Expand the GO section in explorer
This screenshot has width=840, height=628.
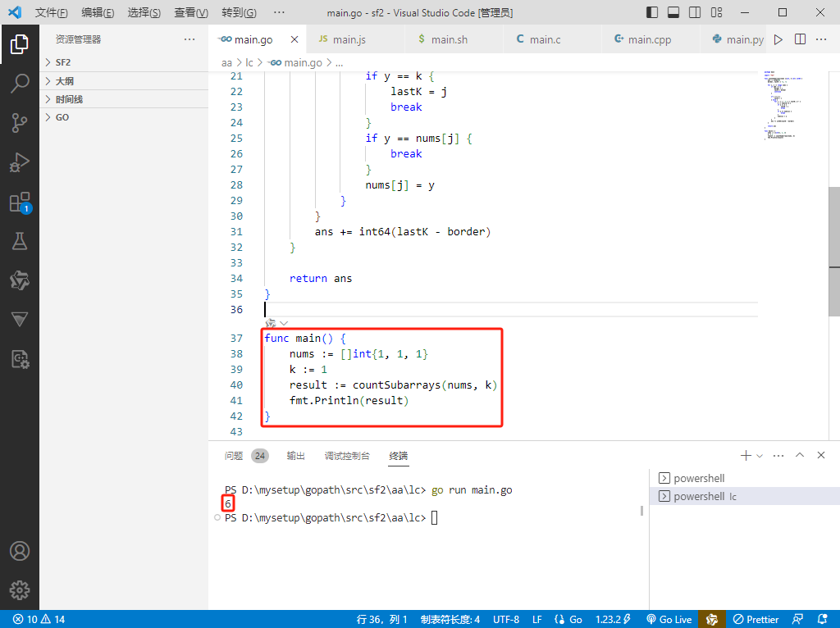(x=124, y=117)
